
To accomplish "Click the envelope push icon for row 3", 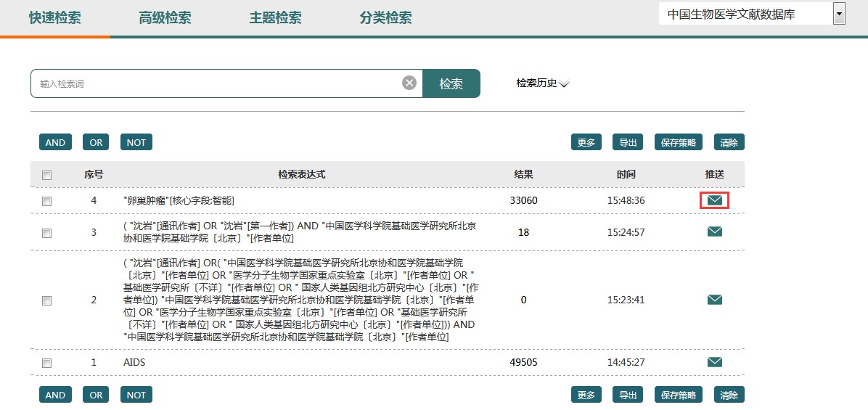I will click(714, 231).
